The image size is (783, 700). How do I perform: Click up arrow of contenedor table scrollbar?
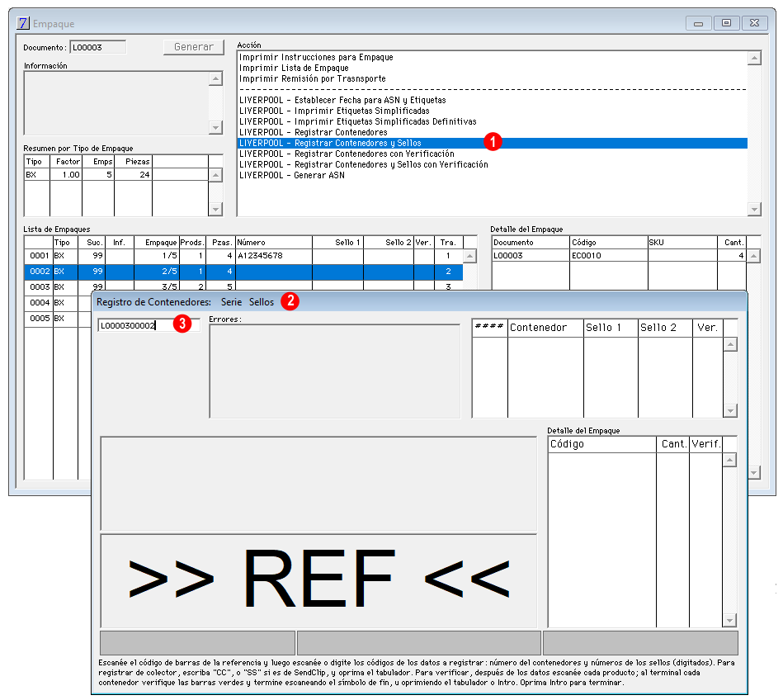point(730,344)
